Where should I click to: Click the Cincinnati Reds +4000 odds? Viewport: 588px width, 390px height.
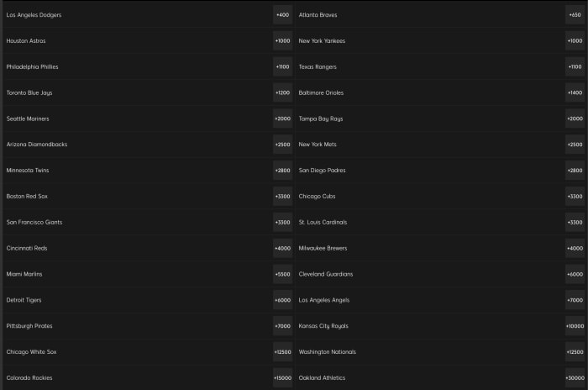coord(282,249)
